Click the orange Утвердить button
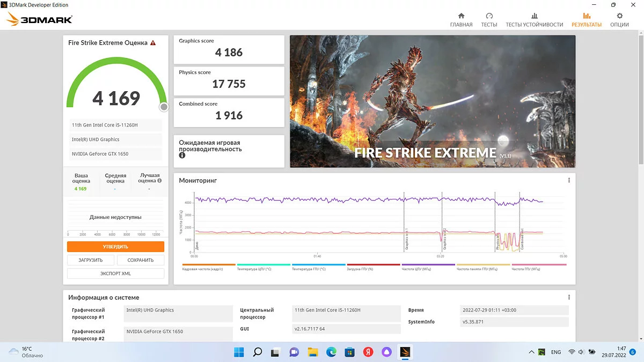The height and width of the screenshot is (362, 644). 115,247
